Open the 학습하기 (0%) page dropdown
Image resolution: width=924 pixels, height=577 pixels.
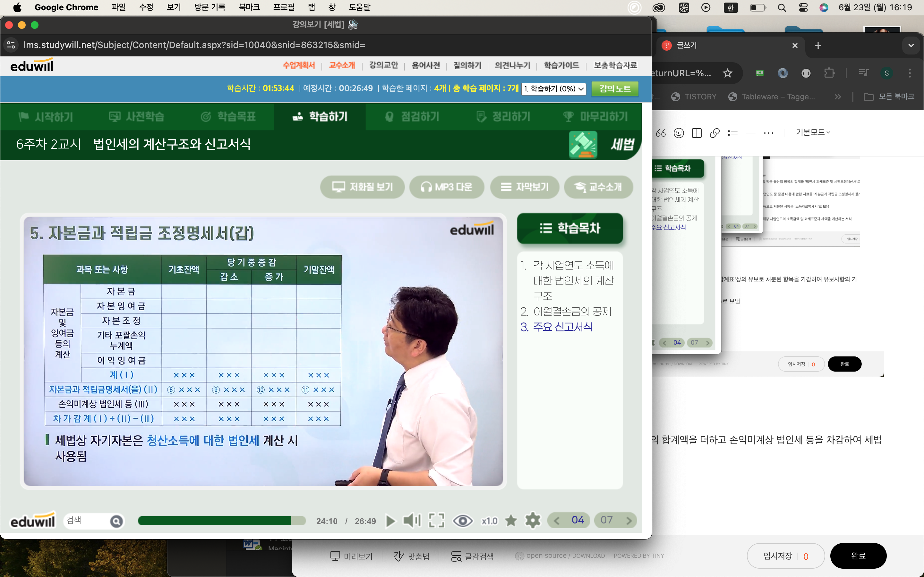pos(553,89)
